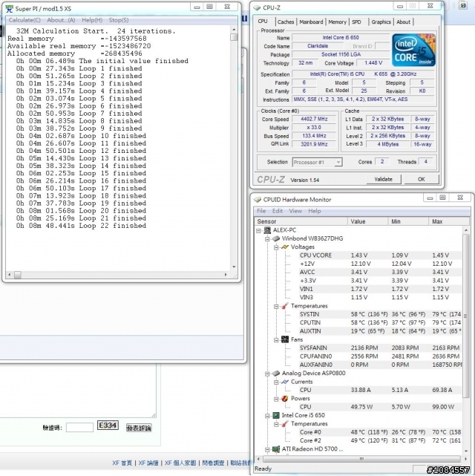Click the ATI Radeon HD 5700 card icon

[x=276, y=449]
